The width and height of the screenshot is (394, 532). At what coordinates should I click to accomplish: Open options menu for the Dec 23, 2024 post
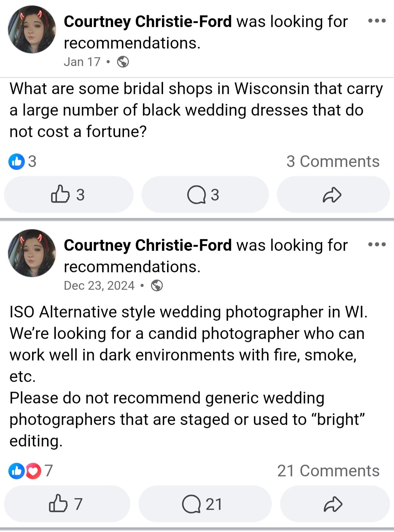(x=377, y=244)
